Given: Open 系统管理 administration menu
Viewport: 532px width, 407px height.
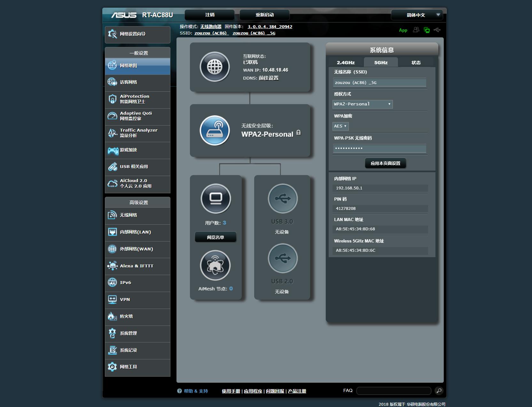Looking at the screenshot, I should click(x=137, y=334).
